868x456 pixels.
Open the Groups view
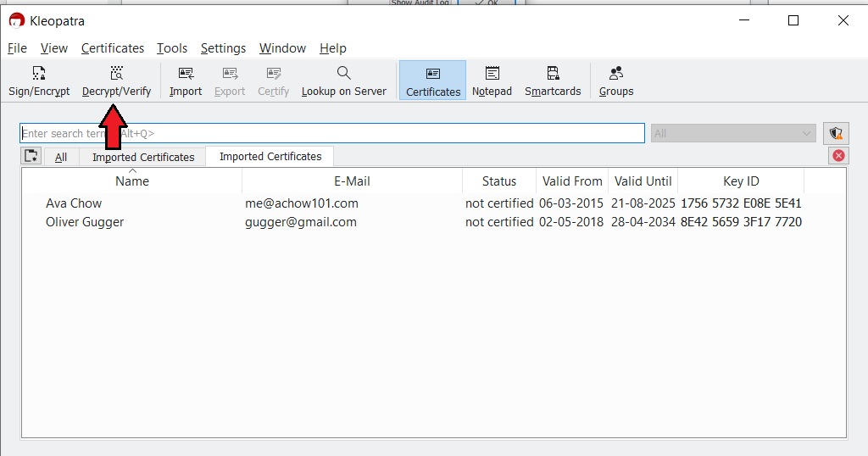point(616,81)
